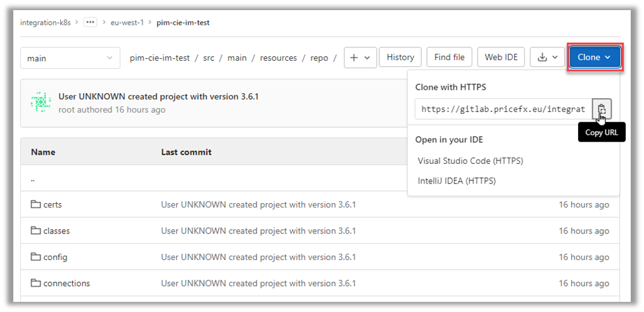The height and width of the screenshot is (312, 644).
Task: Click the History button
Action: pos(400,57)
